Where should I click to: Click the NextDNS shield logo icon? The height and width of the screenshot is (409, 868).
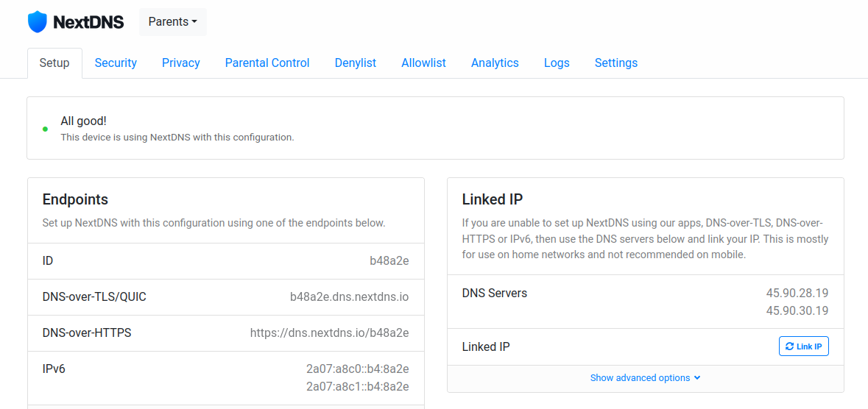point(37,22)
